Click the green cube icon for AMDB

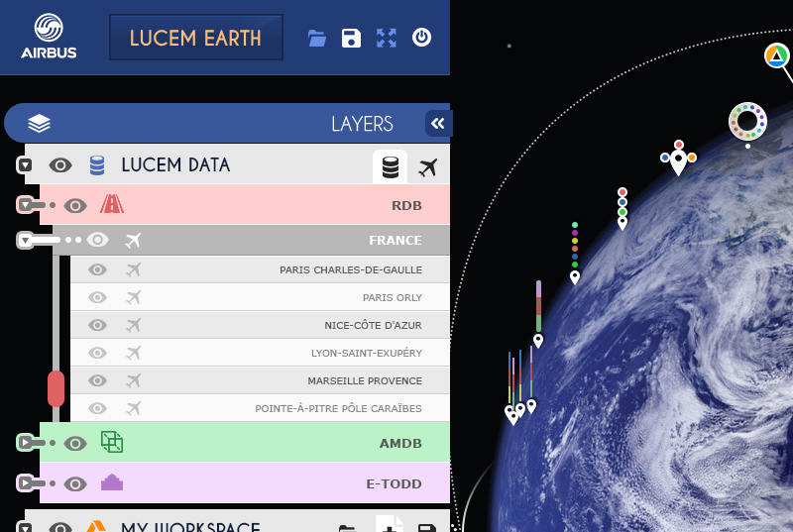tap(112, 442)
